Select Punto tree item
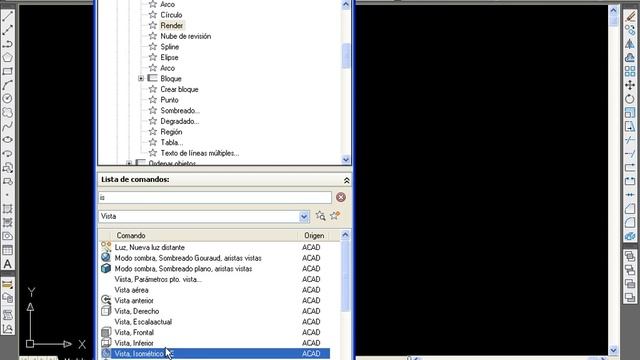Screen dimensions: 640x360 pyautogui.click(x=169, y=100)
